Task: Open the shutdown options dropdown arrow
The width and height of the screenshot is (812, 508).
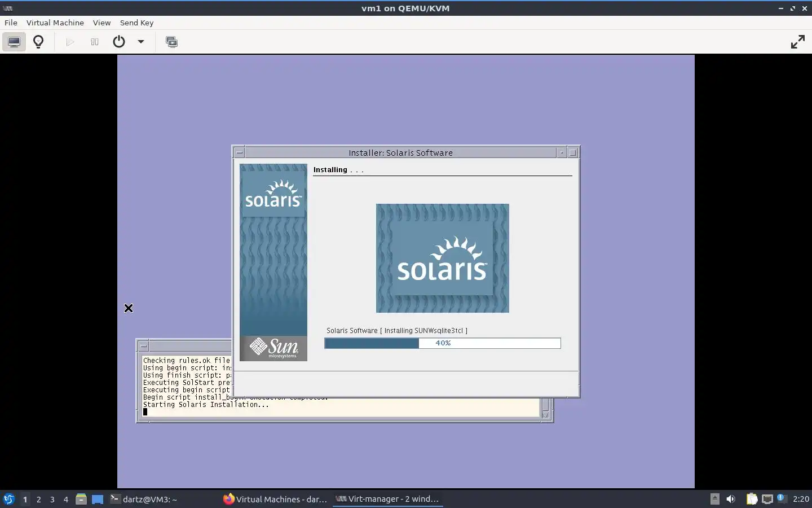Action: (141, 42)
